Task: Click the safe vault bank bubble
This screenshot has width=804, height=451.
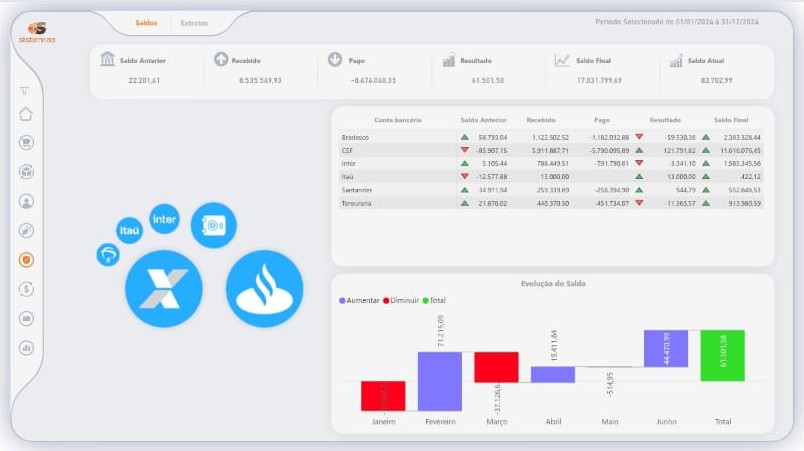Action: point(213,225)
